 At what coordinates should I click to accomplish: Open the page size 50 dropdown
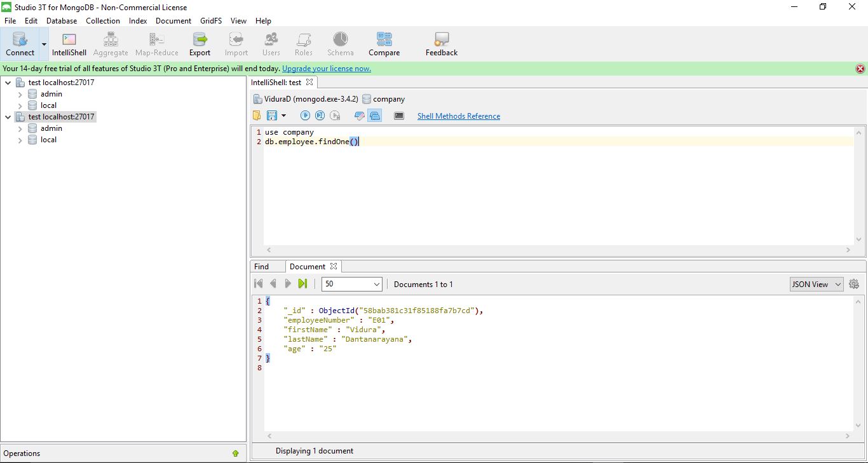coord(352,284)
